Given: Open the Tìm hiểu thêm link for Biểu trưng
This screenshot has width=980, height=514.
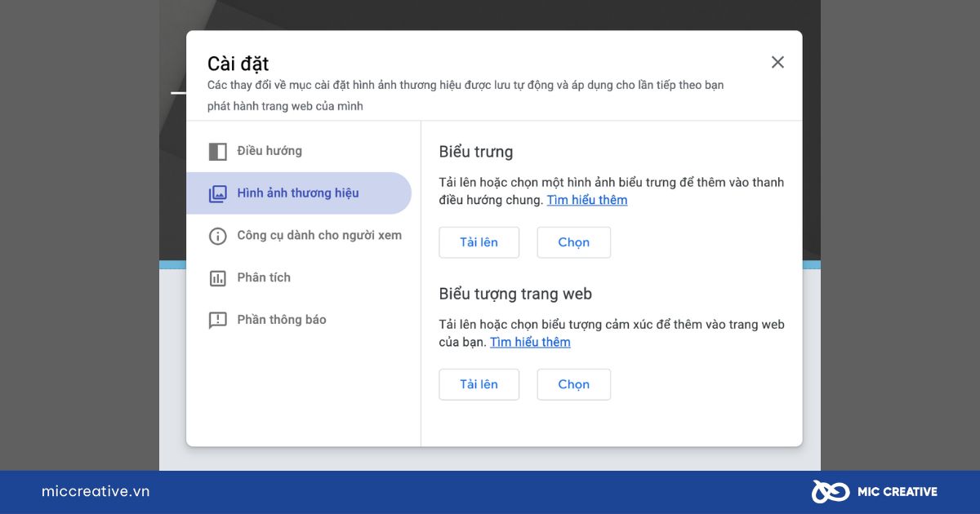Looking at the screenshot, I should pyautogui.click(x=587, y=200).
